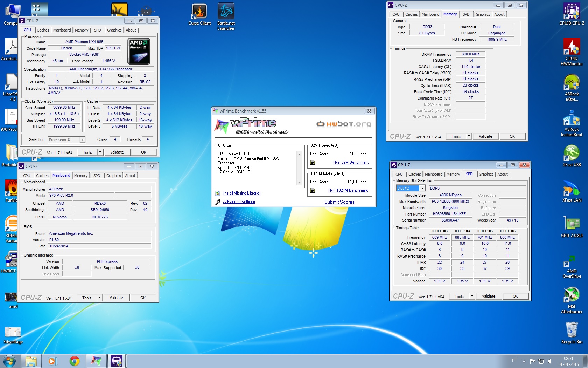The width and height of the screenshot is (588, 368).
Task: Switch to the wPrime taskbar button
Action: coord(96,361)
